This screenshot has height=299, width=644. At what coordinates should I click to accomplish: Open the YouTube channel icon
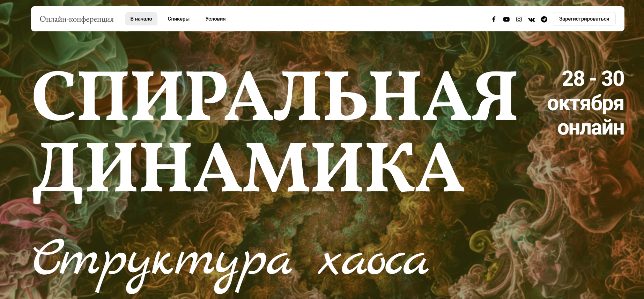pos(506,19)
